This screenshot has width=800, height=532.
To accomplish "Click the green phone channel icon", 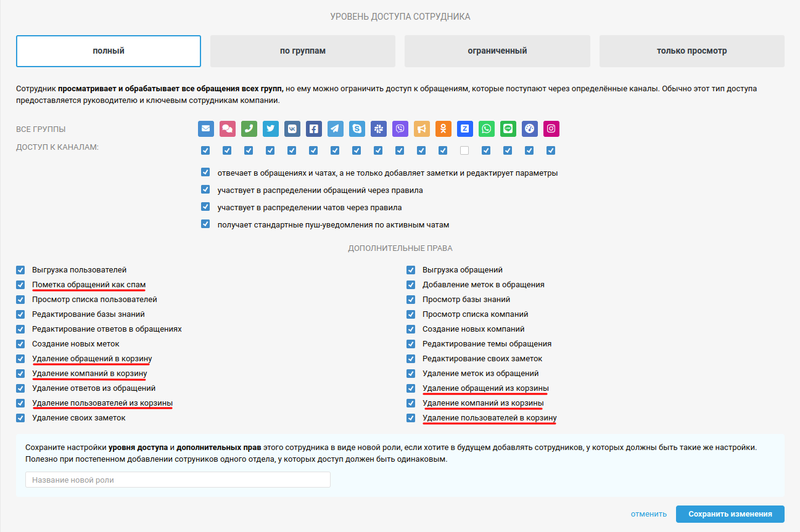I will (x=249, y=129).
